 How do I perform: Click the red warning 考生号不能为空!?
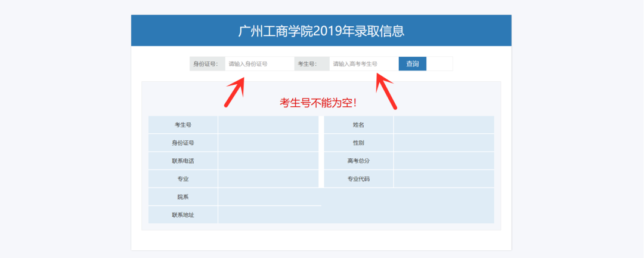click(x=318, y=103)
